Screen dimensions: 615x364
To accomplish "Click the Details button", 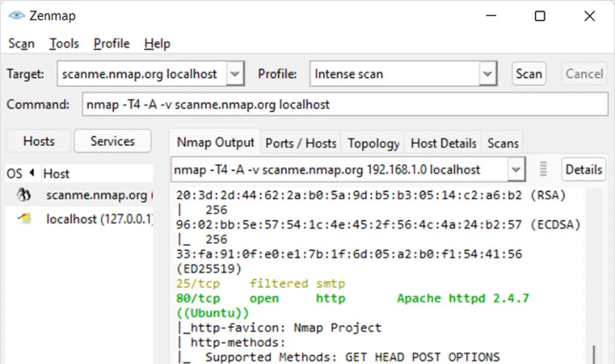I will point(584,169).
